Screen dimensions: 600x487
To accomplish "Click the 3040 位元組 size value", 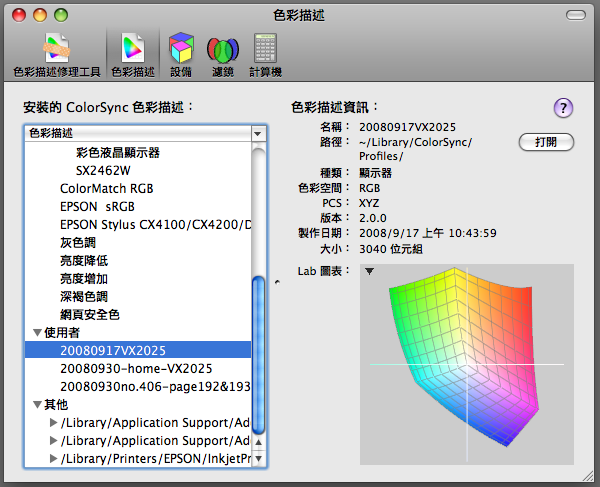I will click(391, 249).
